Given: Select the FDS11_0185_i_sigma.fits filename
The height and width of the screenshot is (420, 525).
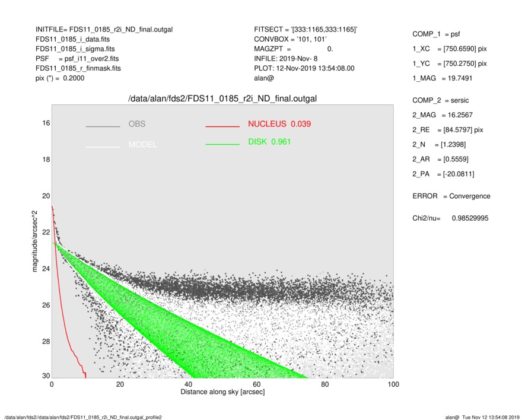Looking at the screenshot, I should click(75, 49).
